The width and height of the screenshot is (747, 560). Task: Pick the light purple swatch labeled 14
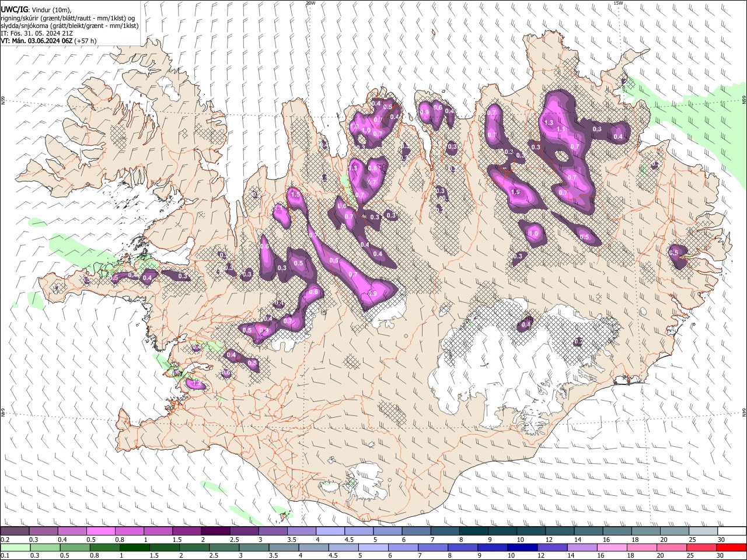point(582,548)
